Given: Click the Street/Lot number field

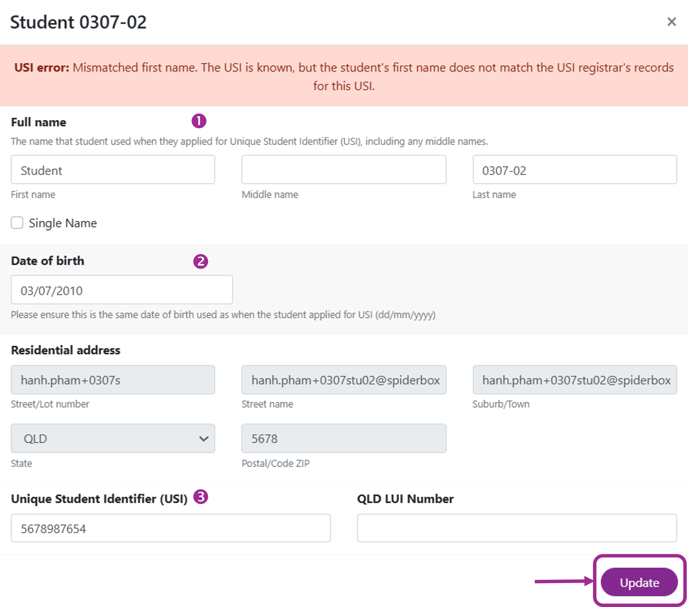Looking at the screenshot, I should click(113, 380).
